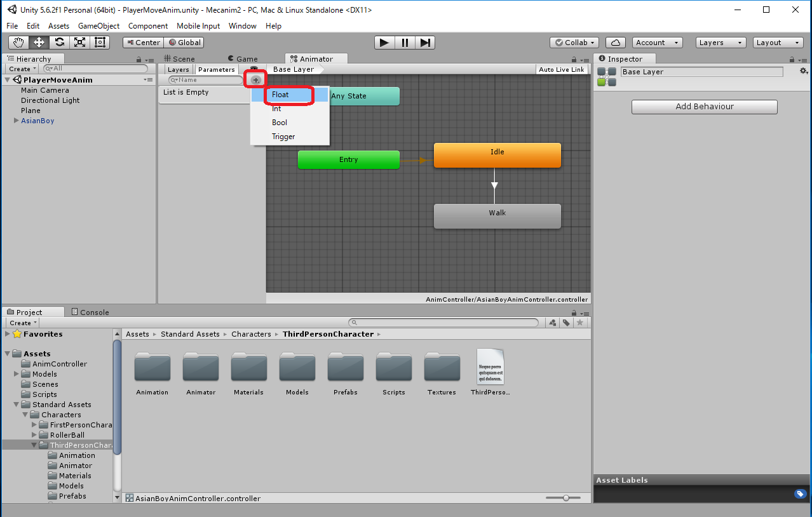Choose Float from parameter type menu
This screenshot has height=517, width=812.
point(280,95)
